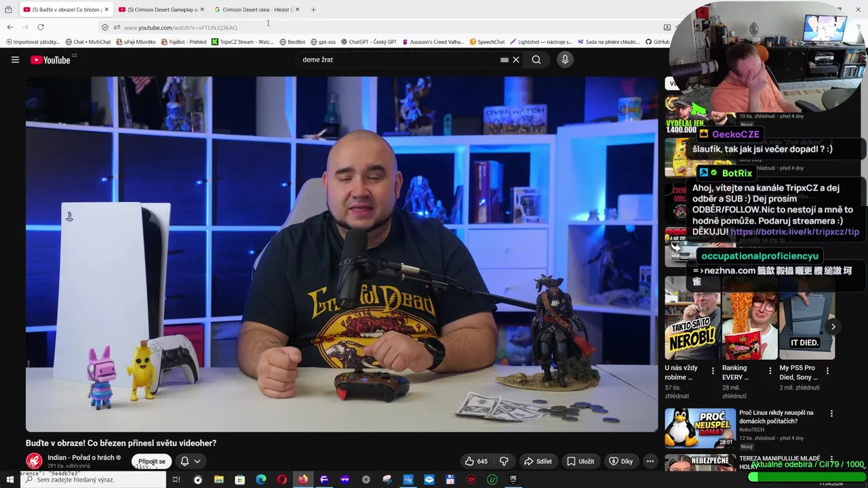868x488 pixels.
Task: Open the YouTube guide hamburger menu
Action: pyautogui.click(x=15, y=60)
